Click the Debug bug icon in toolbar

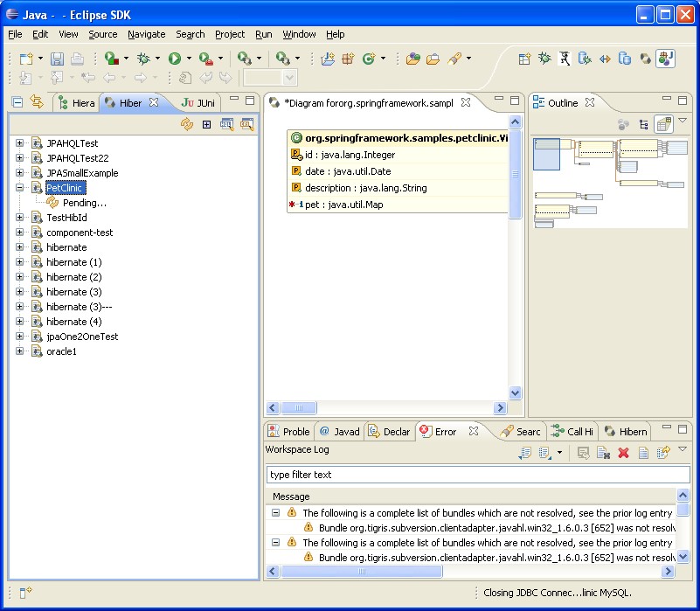pyautogui.click(x=143, y=59)
